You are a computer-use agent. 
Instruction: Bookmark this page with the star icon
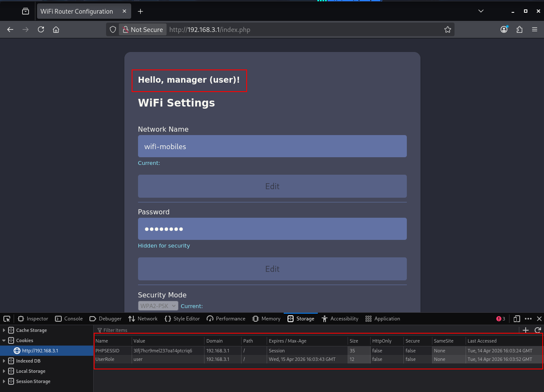point(447,29)
